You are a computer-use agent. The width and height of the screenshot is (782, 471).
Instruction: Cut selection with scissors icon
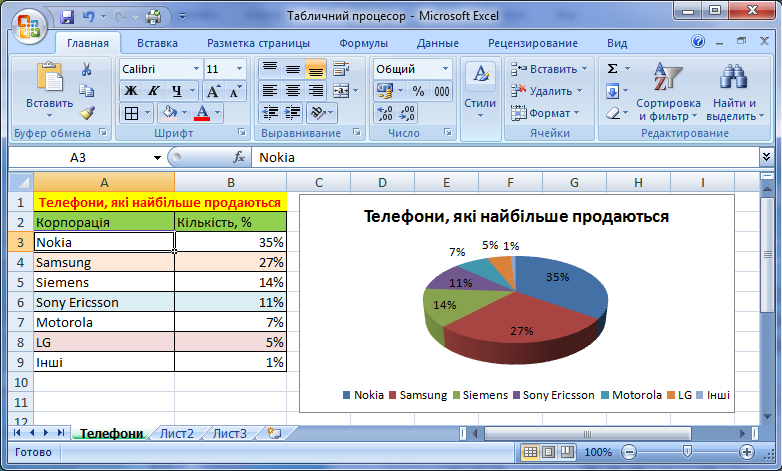87,69
